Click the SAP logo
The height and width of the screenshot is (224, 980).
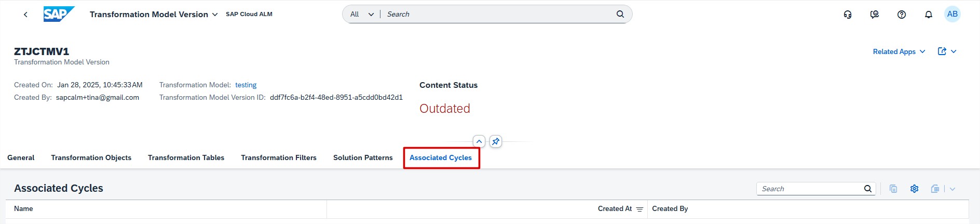(x=59, y=14)
